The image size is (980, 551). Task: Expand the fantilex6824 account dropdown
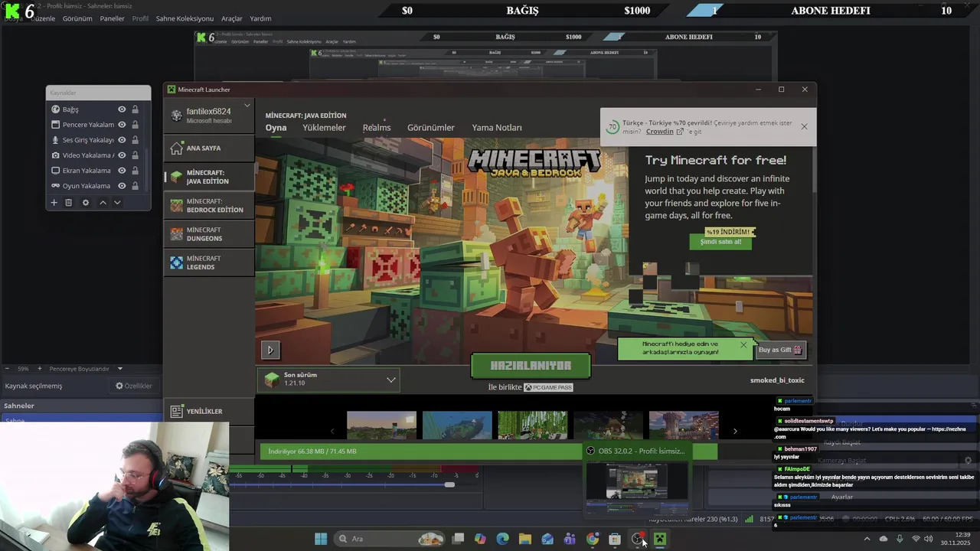point(247,106)
